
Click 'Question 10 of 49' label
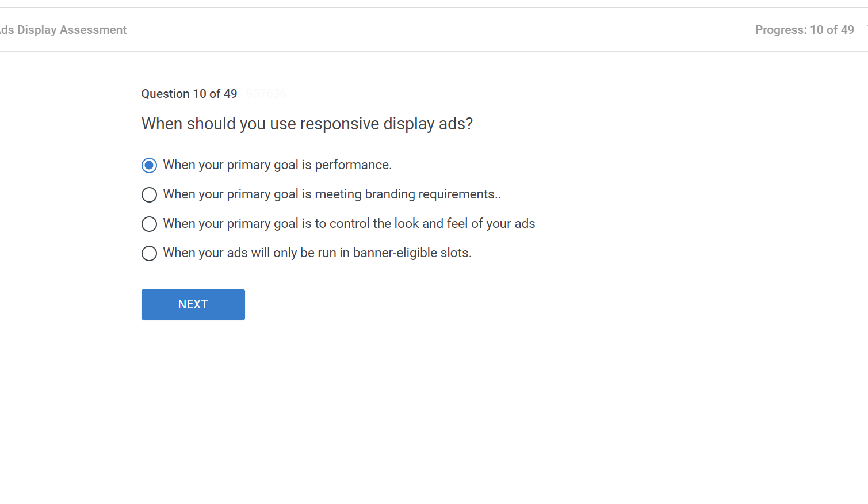[189, 94]
